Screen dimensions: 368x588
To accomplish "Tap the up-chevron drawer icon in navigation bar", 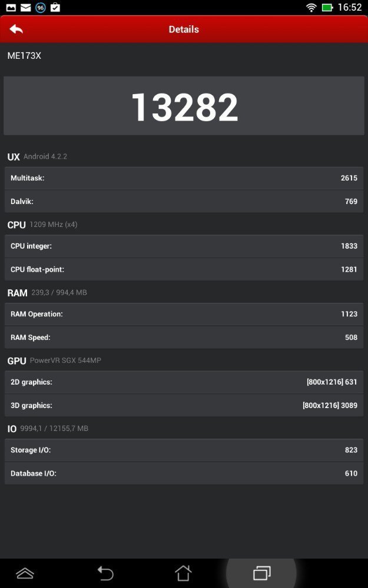I will pyautogui.click(x=25, y=573).
